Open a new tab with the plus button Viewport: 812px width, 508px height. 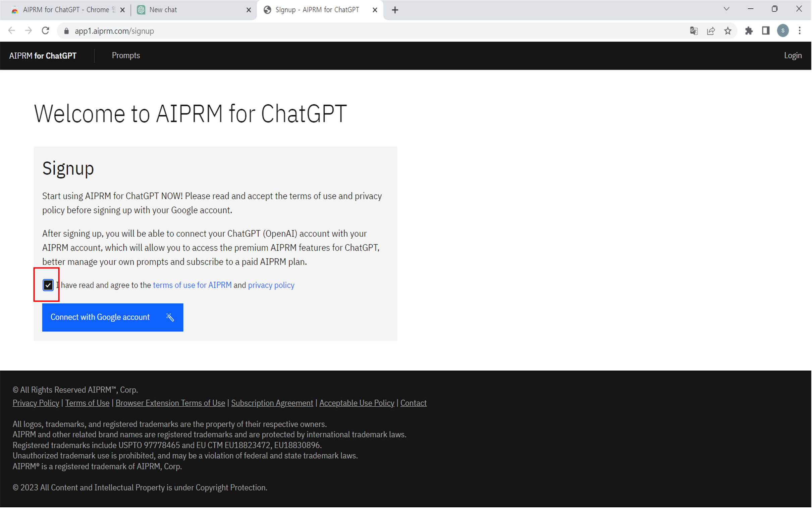[x=395, y=10]
